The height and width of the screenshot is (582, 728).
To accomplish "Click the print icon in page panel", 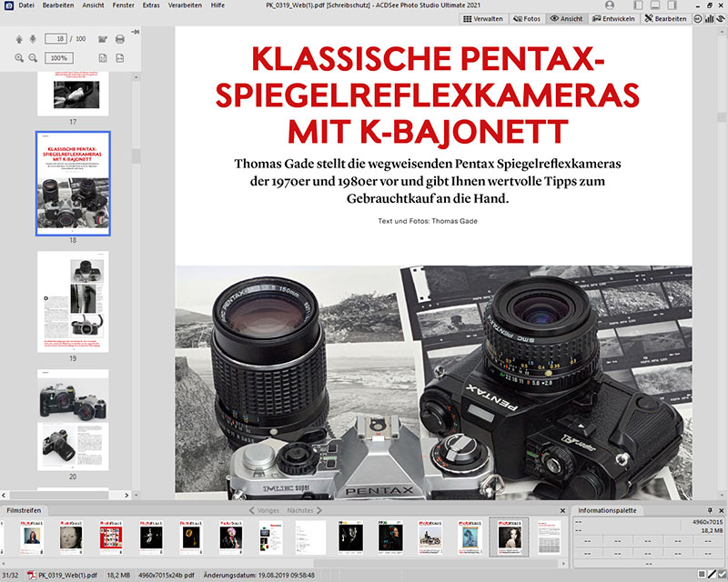I will pyautogui.click(x=120, y=39).
